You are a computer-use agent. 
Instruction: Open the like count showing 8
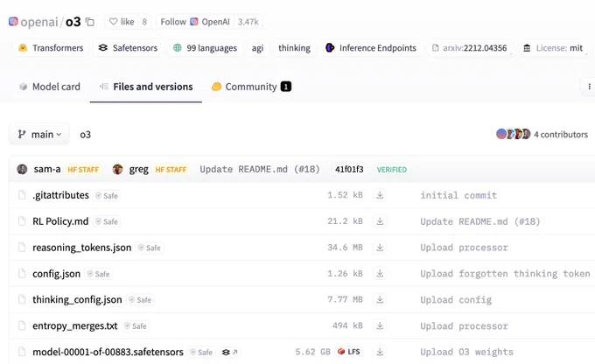[x=144, y=22]
